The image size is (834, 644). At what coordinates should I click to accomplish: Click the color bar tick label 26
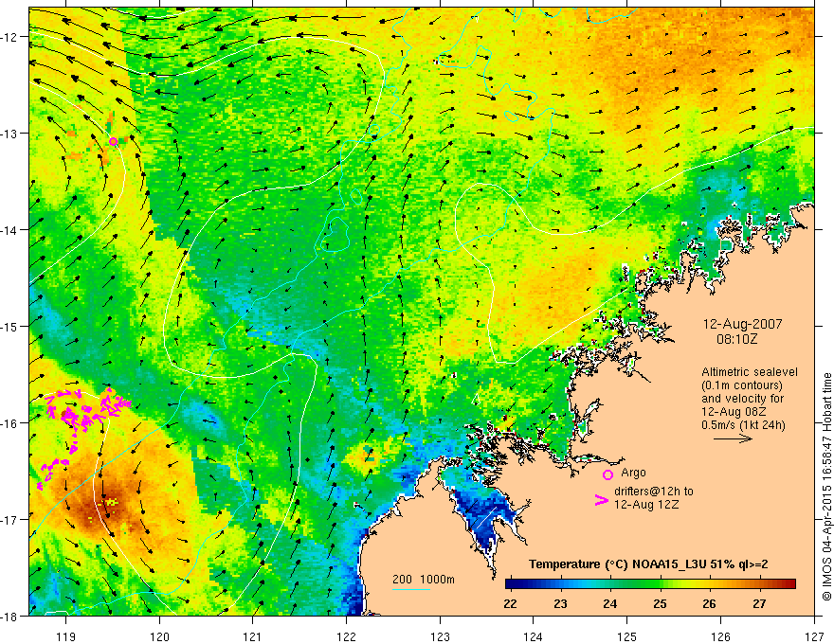point(709,603)
